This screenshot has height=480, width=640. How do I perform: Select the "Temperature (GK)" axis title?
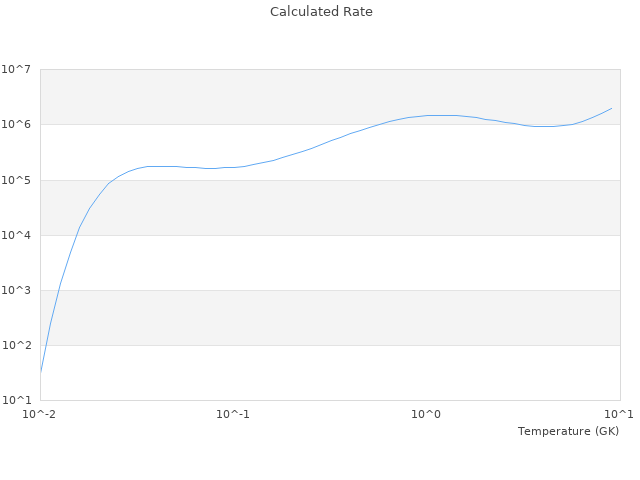pyautogui.click(x=568, y=431)
